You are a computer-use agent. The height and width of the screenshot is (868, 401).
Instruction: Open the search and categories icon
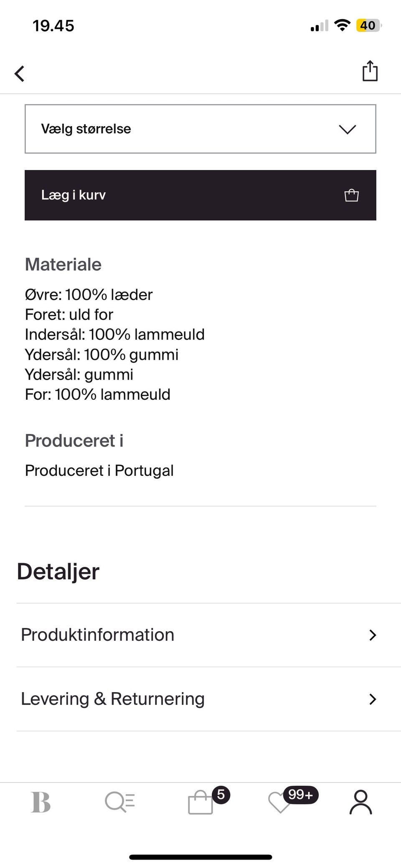pyautogui.click(x=119, y=802)
